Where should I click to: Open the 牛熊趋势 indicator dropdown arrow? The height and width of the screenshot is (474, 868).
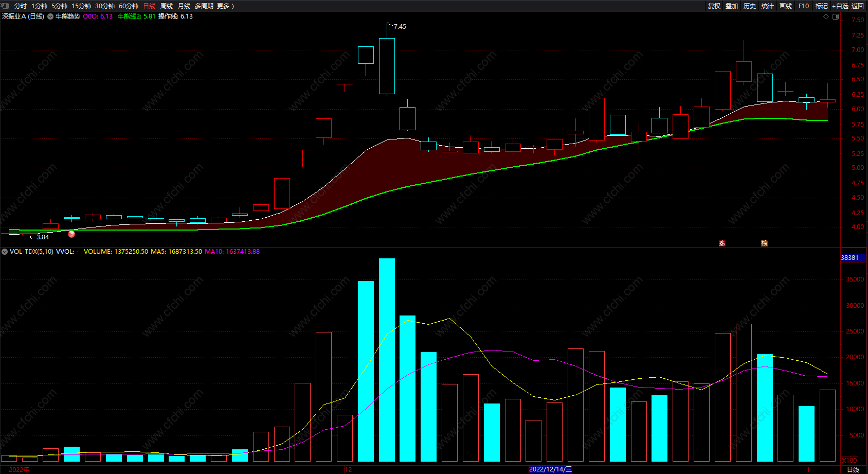coord(50,16)
